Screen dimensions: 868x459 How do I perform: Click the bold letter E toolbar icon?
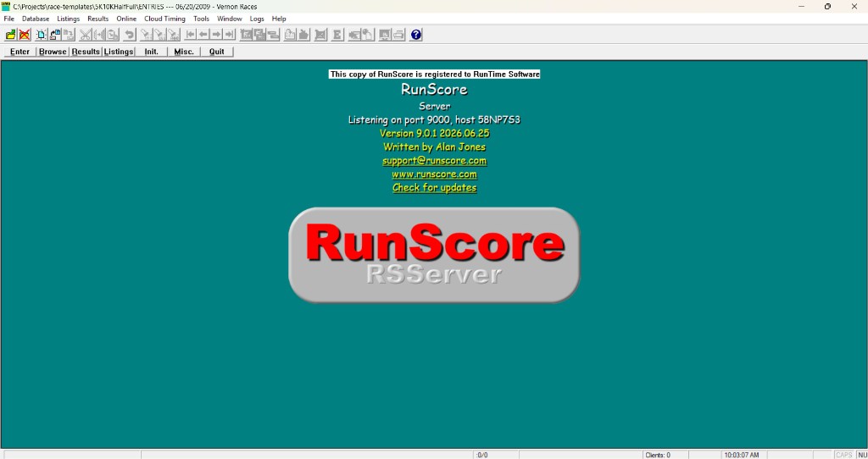pos(337,35)
